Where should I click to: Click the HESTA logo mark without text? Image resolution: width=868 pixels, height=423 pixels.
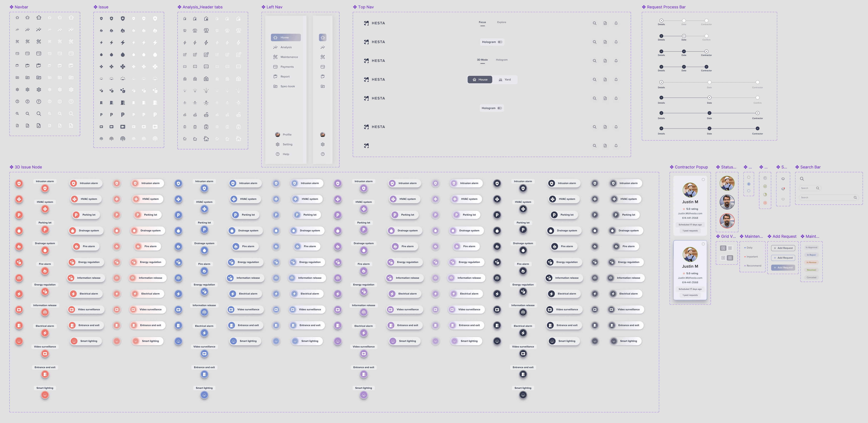366,146
